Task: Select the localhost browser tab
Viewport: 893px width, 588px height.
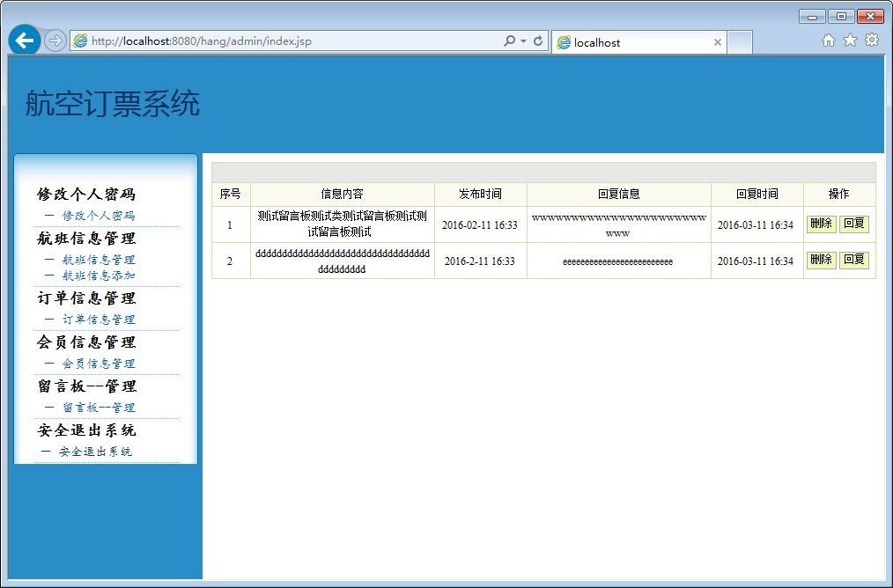Action: click(638, 42)
